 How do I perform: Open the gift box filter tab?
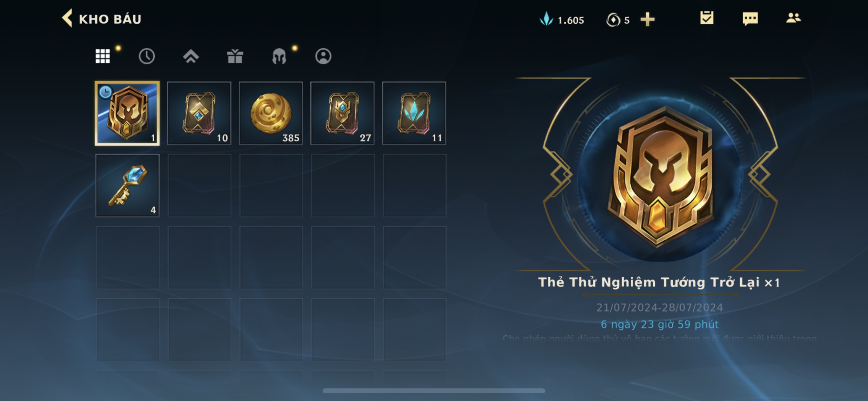235,56
